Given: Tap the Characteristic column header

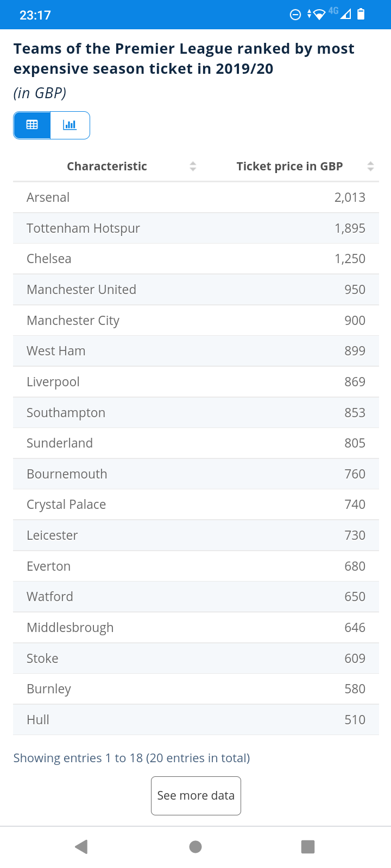Looking at the screenshot, I should pyautogui.click(x=107, y=167).
